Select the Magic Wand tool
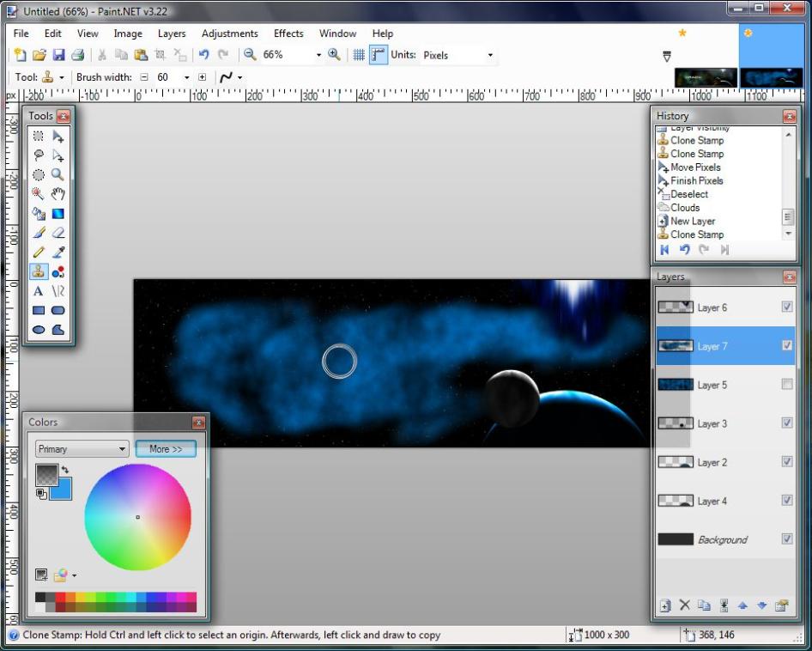The width and height of the screenshot is (812, 651). pos(39,194)
